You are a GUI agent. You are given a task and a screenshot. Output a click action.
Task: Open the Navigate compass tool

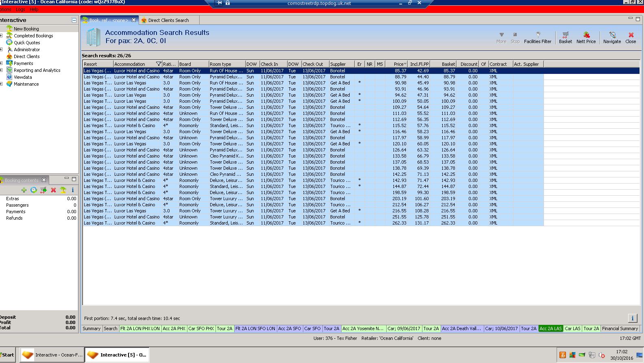point(612,38)
